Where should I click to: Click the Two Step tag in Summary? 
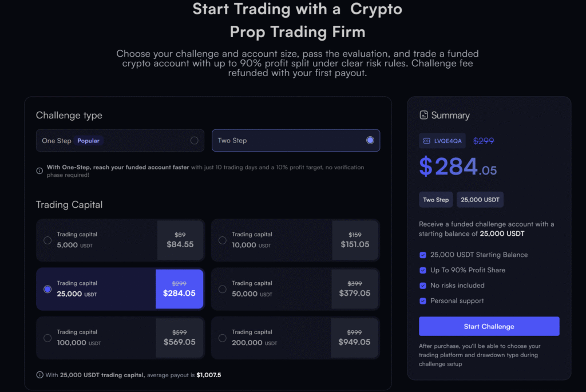[435, 200]
